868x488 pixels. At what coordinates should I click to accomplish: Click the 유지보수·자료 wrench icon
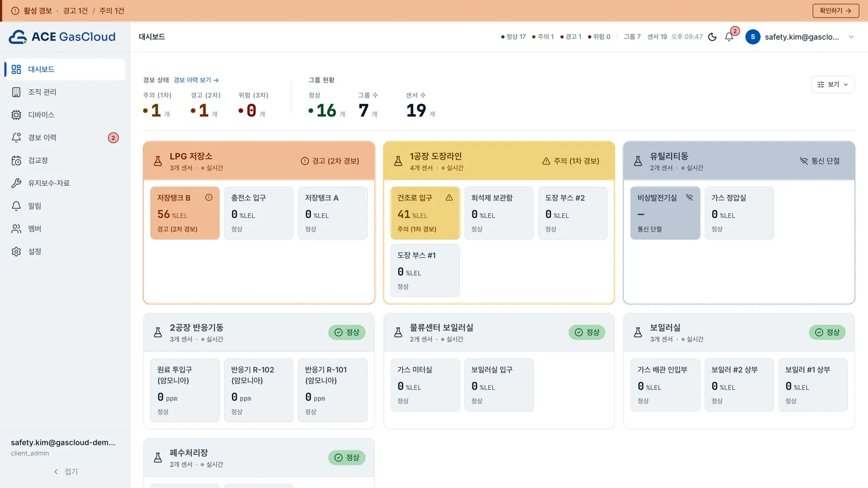(x=16, y=183)
